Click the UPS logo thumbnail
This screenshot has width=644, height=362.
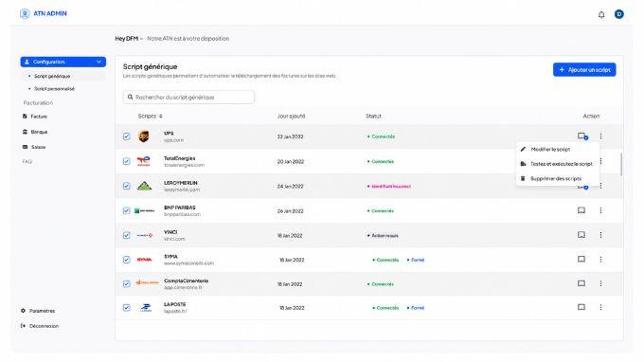coord(144,136)
